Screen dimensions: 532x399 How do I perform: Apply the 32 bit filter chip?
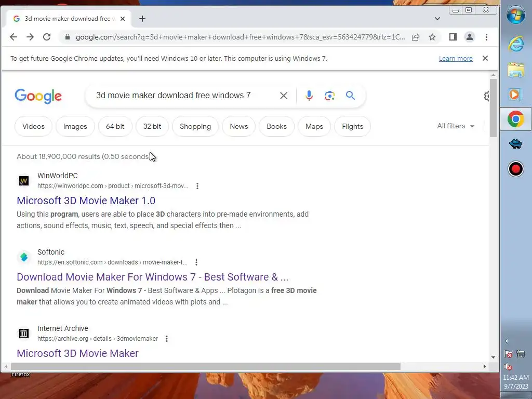coord(152,126)
